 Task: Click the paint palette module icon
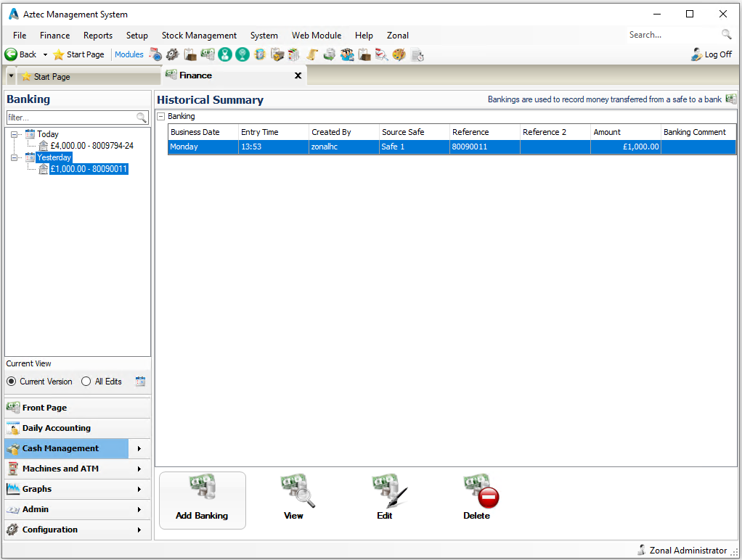(399, 54)
